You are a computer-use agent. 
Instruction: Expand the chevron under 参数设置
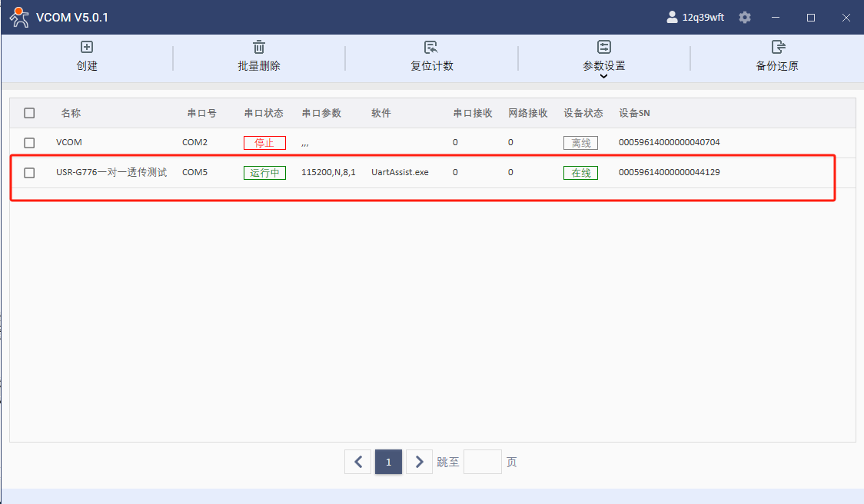[x=603, y=76]
